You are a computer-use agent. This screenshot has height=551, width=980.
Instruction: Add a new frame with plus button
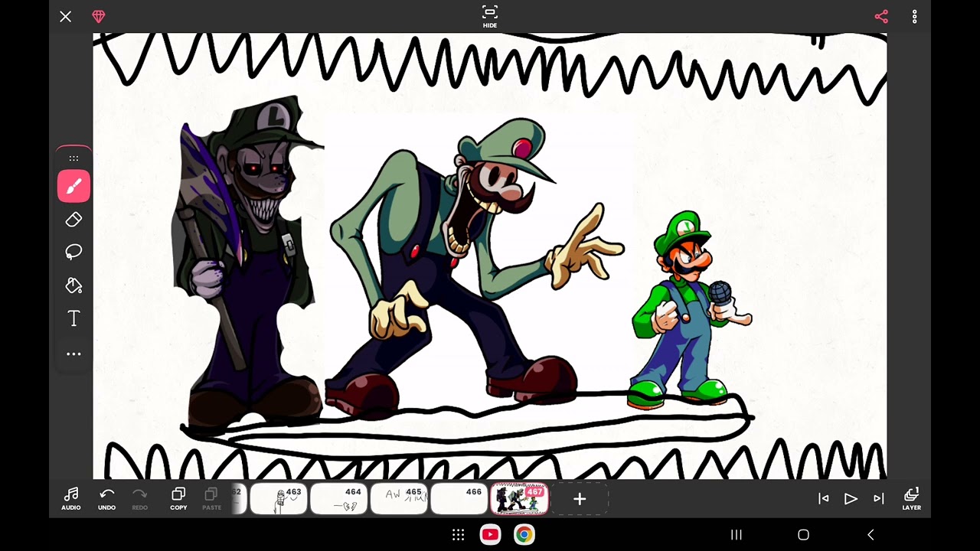580,499
